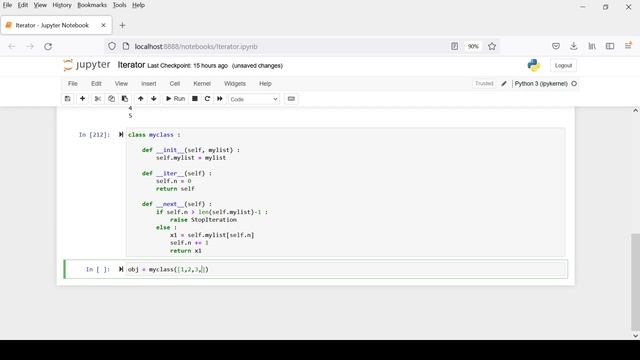This screenshot has height=360, width=640.
Task: Open a new browser tab
Action: point(122,25)
